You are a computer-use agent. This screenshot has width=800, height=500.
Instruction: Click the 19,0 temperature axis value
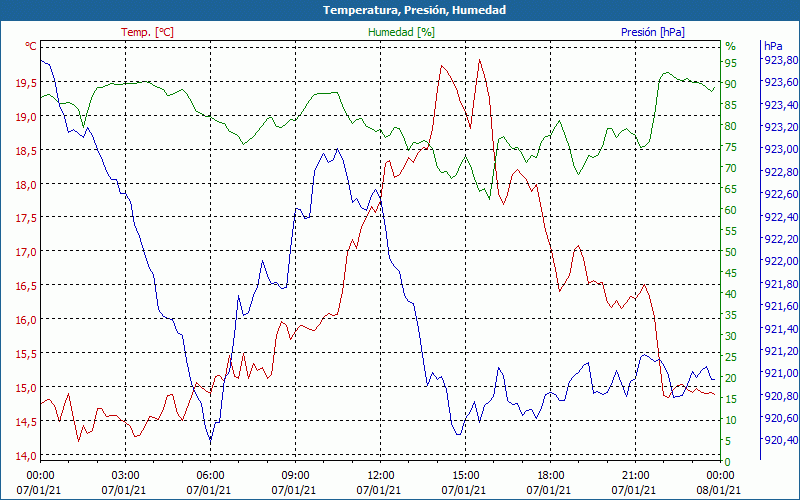pyautogui.click(x=27, y=117)
